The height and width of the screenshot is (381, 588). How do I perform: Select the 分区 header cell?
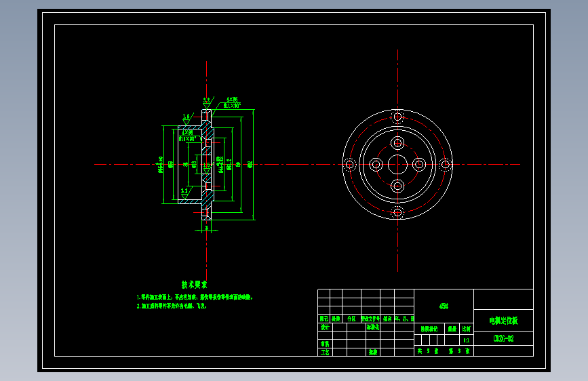[351, 319]
